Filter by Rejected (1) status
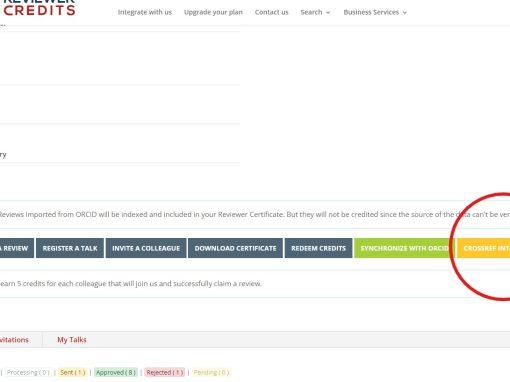Screen dimensions: 510x382 pos(164,372)
